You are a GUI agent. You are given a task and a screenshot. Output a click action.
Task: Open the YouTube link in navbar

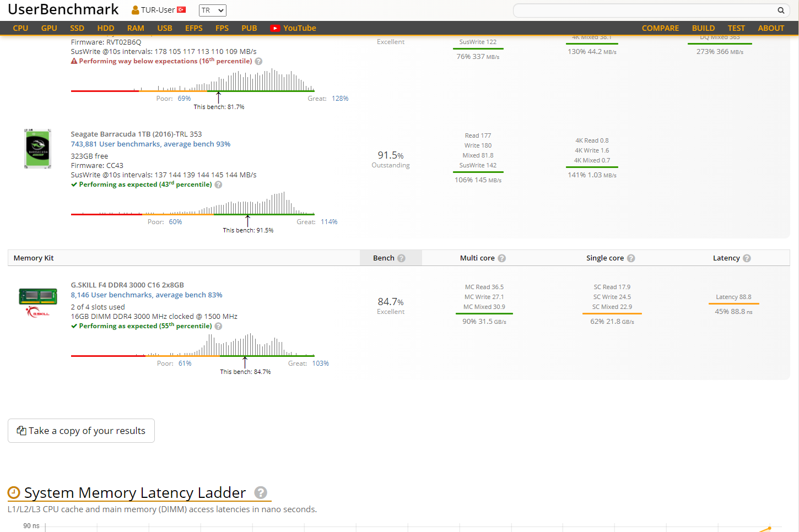[x=293, y=28]
